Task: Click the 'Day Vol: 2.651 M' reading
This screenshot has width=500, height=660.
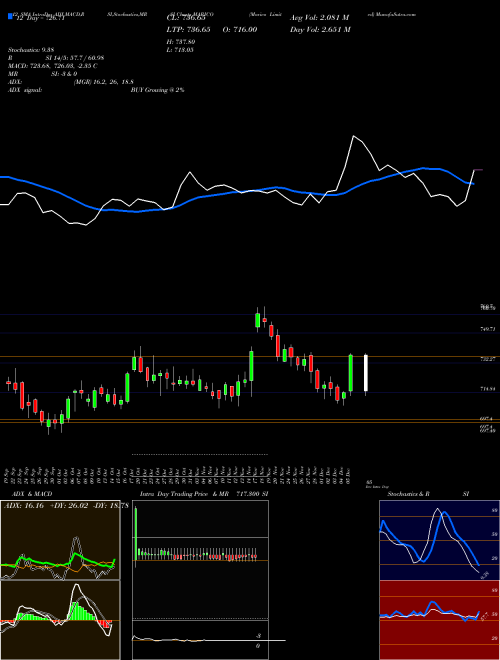Action: pos(320,29)
